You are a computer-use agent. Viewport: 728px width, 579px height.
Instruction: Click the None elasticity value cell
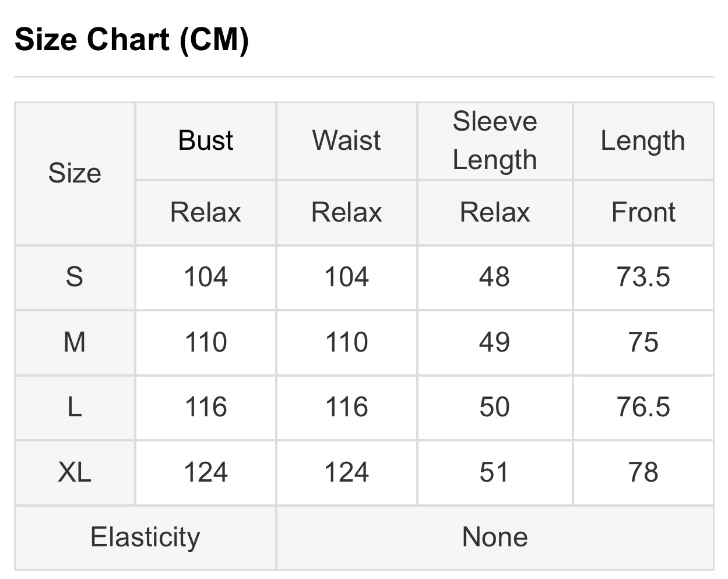coord(495,537)
